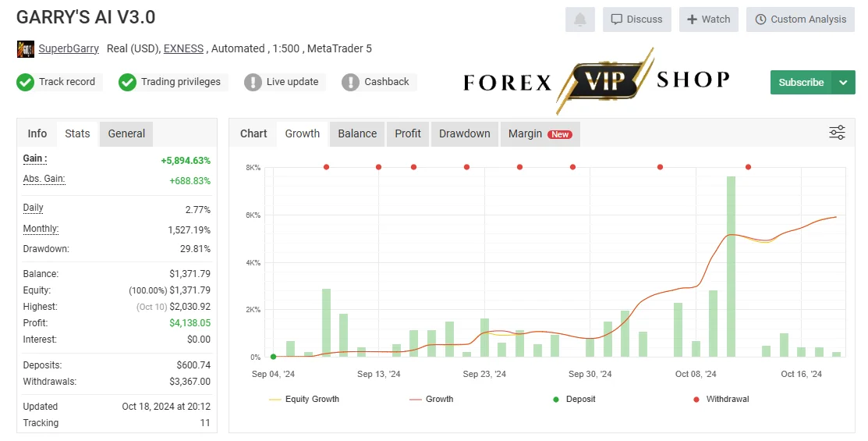Click the Oct 18, 2024 updated timestamp
868x441 pixels.
pos(166,407)
